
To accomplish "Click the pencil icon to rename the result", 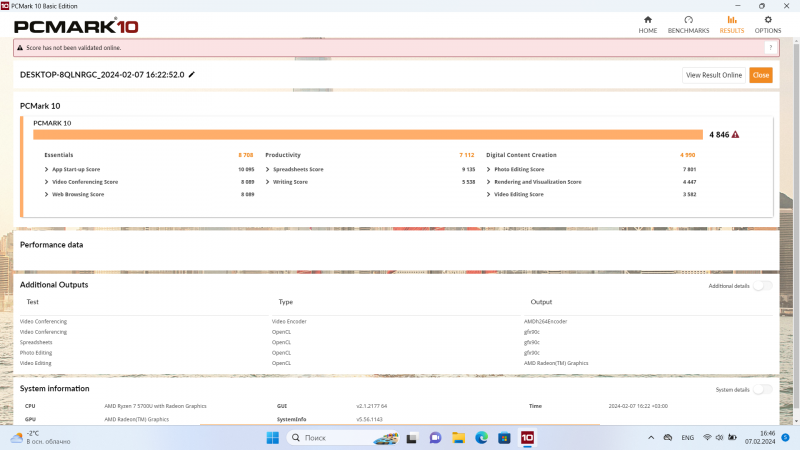I will [192, 74].
